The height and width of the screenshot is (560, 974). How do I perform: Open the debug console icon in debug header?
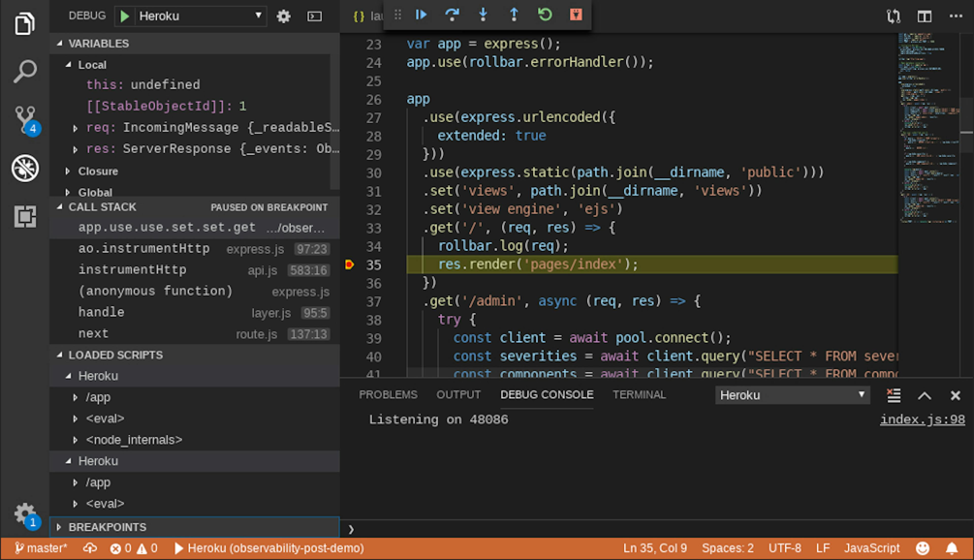tap(315, 16)
